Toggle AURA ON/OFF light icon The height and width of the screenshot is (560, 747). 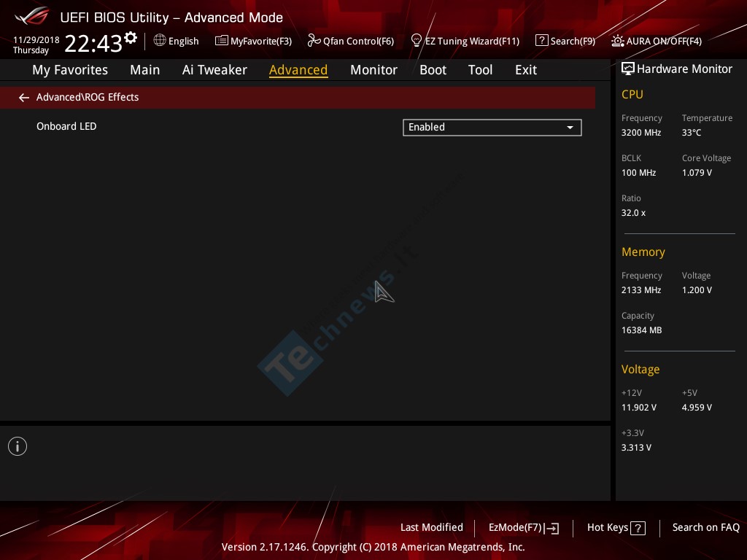pos(617,41)
